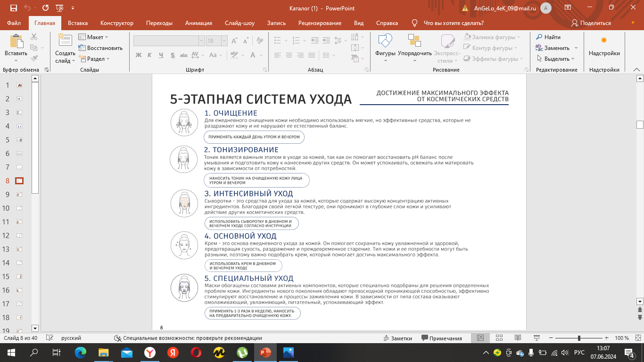Click the Shapes (Фигуры) gallery icon
The height and width of the screenshot is (362, 644).
point(385,41)
